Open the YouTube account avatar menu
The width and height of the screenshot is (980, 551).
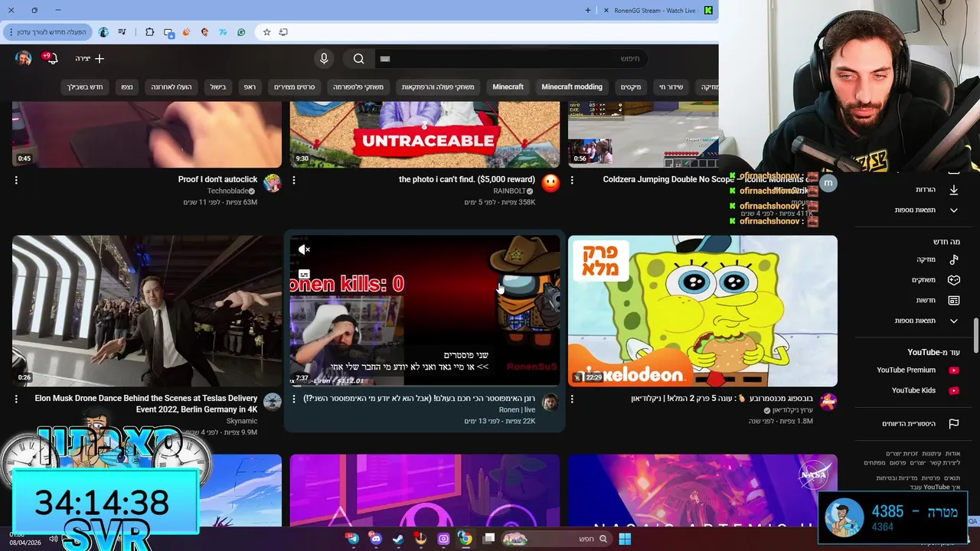point(23,58)
